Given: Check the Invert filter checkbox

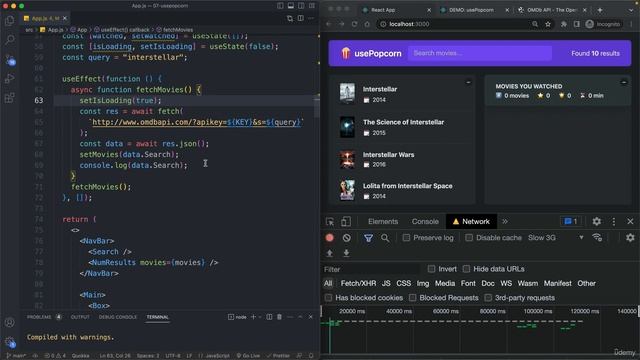Looking at the screenshot, I should (431, 269).
